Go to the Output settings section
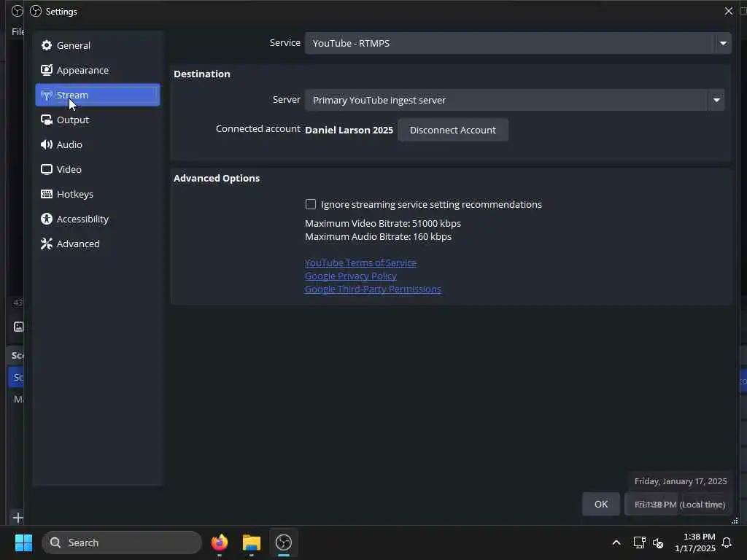 click(x=98, y=120)
